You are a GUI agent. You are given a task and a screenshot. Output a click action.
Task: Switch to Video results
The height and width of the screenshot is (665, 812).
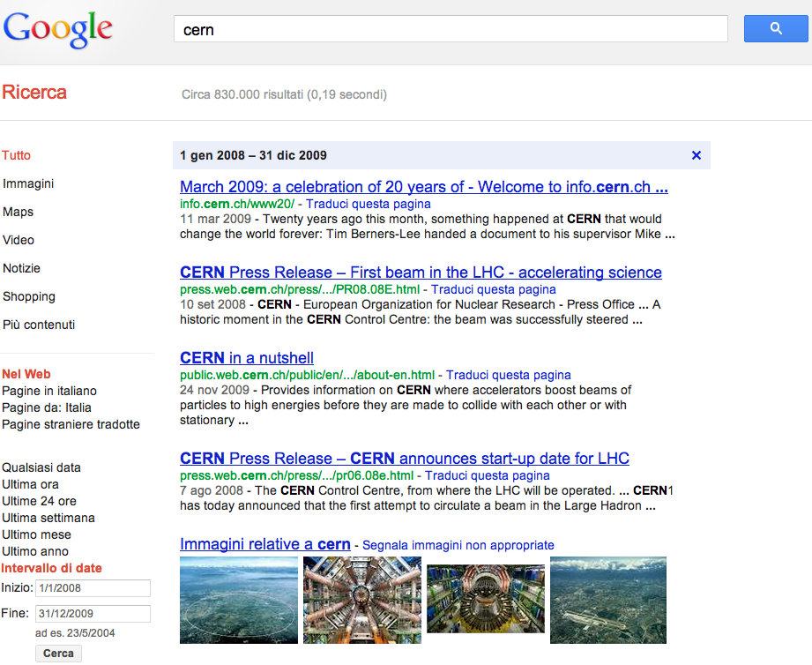click(x=19, y=240)
